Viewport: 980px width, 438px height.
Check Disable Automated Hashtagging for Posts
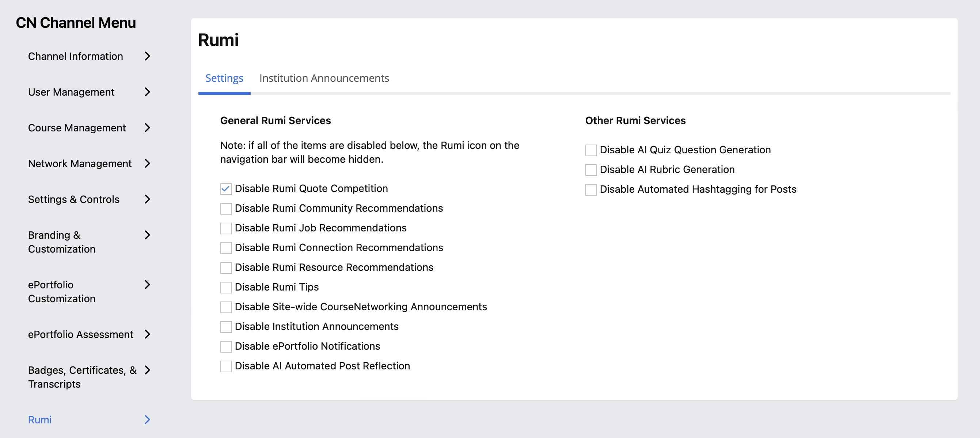591,190
